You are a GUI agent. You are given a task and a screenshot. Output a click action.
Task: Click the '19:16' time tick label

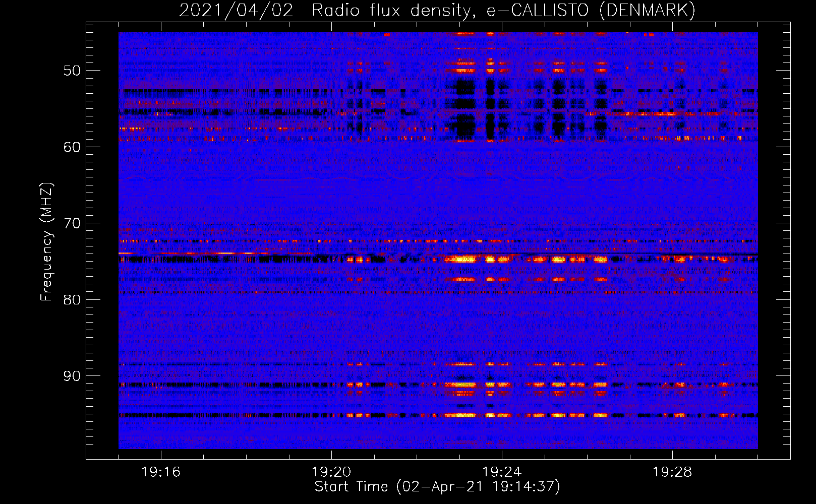click(161, 472)
